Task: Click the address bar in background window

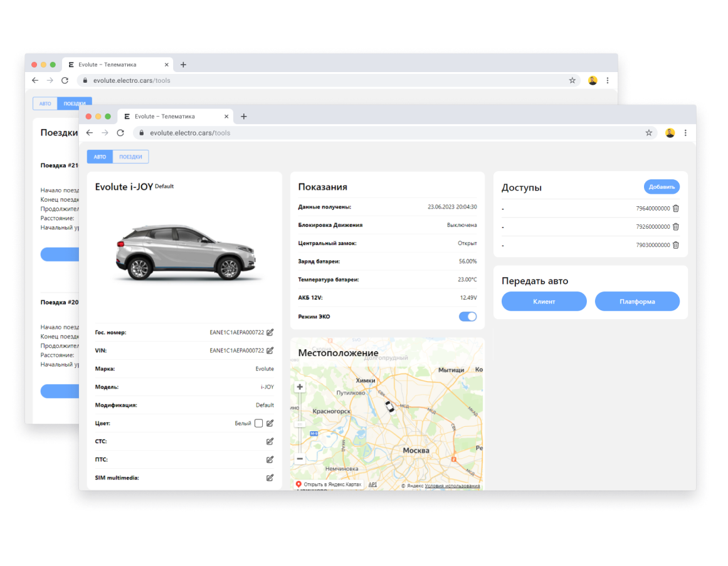Action: (x=327, y=80)
